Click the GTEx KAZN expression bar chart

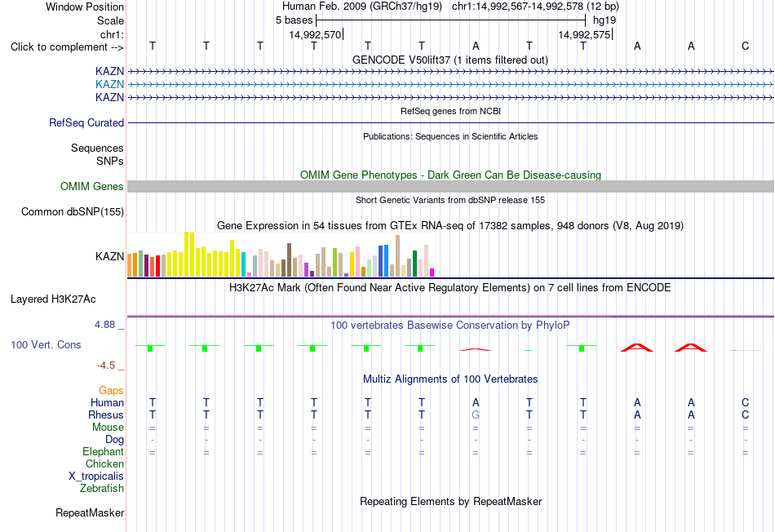click(281, 255)
